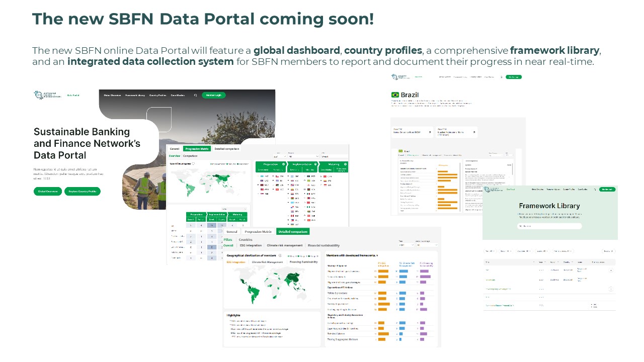Click the info icon on the Maturing header

(x=345, y=164)
